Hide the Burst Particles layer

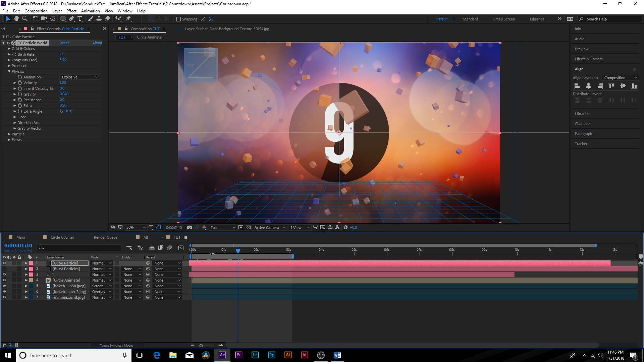4,268
